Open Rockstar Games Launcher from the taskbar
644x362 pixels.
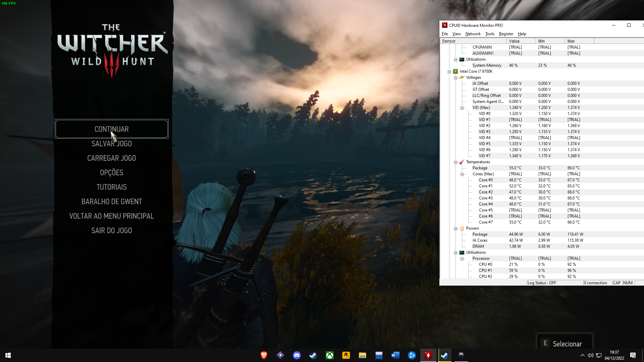pyautogui.click(x=346, y=355)
